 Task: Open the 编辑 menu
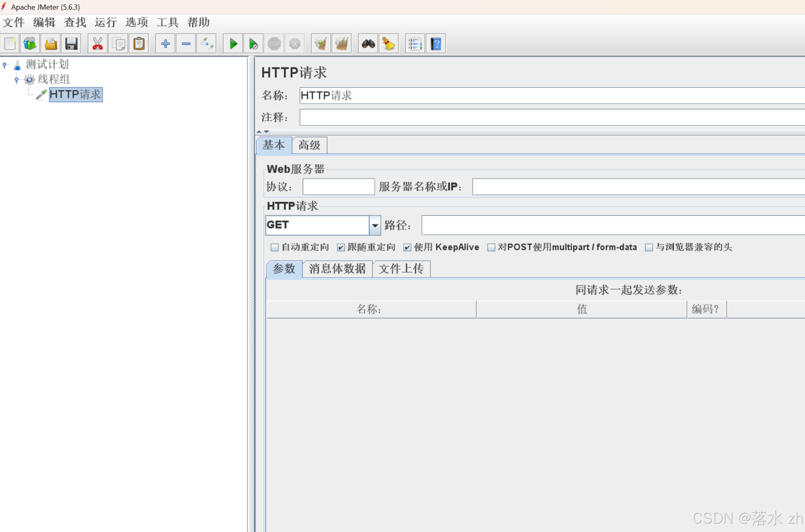point(44,22)
